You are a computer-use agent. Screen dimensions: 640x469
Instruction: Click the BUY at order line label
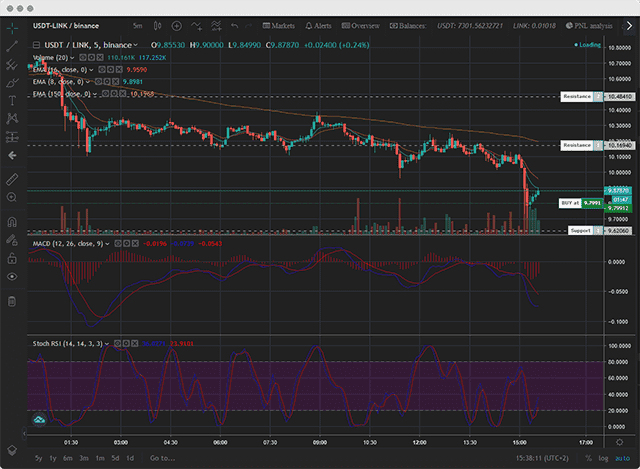[571, 202]
